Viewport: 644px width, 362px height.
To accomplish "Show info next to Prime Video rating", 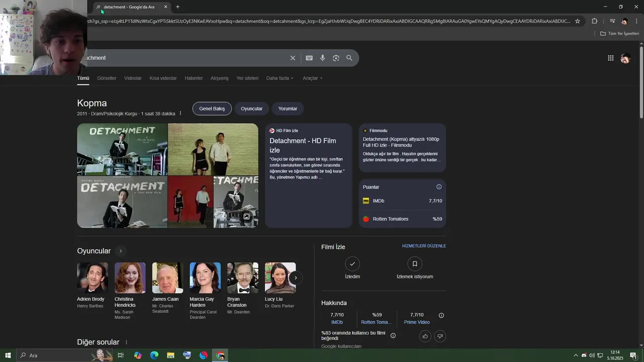I will click(441, 316).
